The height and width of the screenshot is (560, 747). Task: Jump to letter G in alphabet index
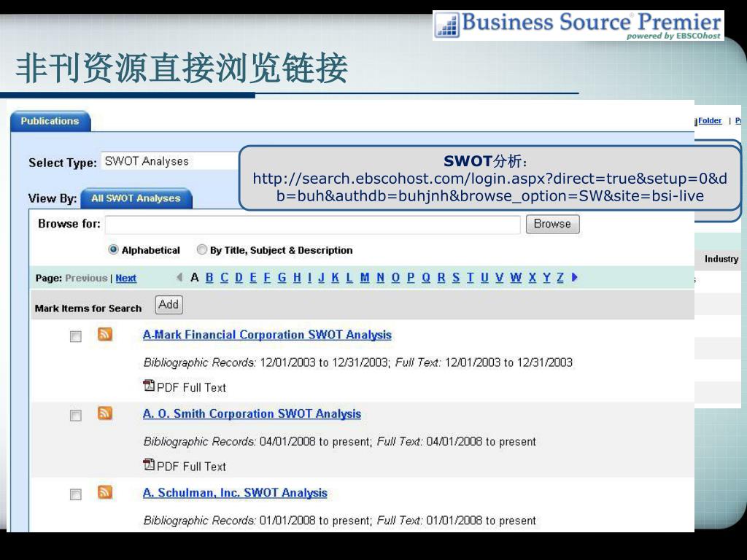282,278
